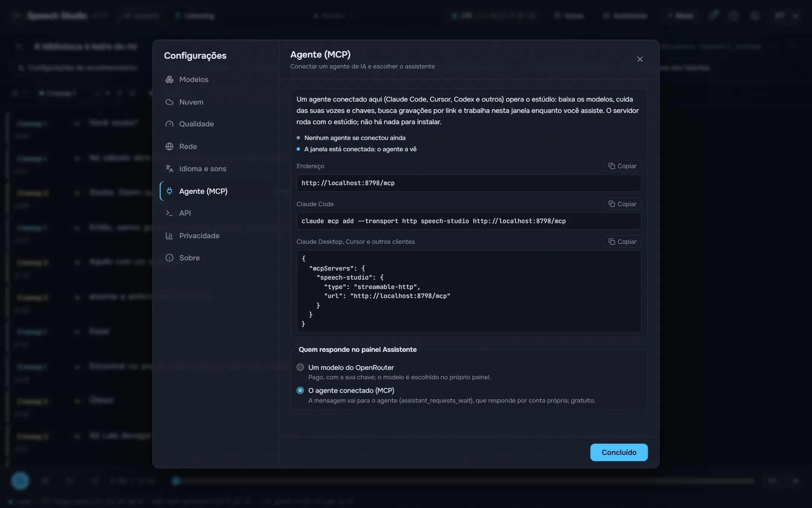This screenshot has height=508, width=812.
Task: Click the 'Quem responde no painel Assistente' heading
Action: 358,350
